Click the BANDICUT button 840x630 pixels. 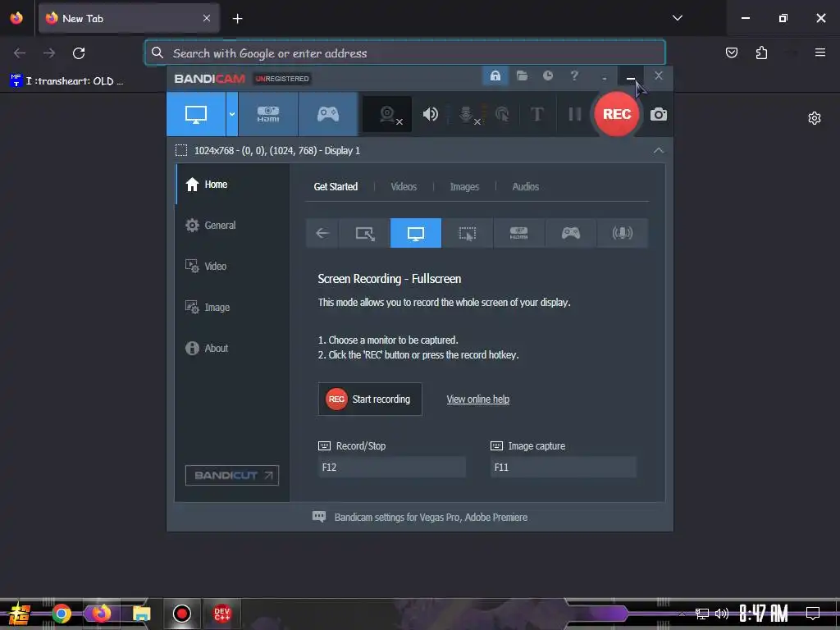pyautogui.click(x=232, y=475)
